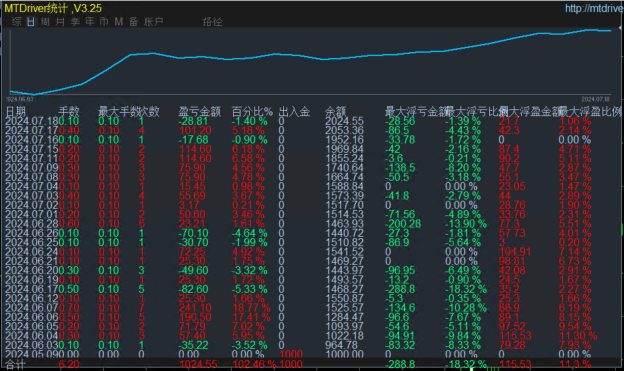Viewport: 624px width, 371px height.
Task: Click the deposit amount 1000 in 2024.05.09 row
Action: tap(291, 354)
